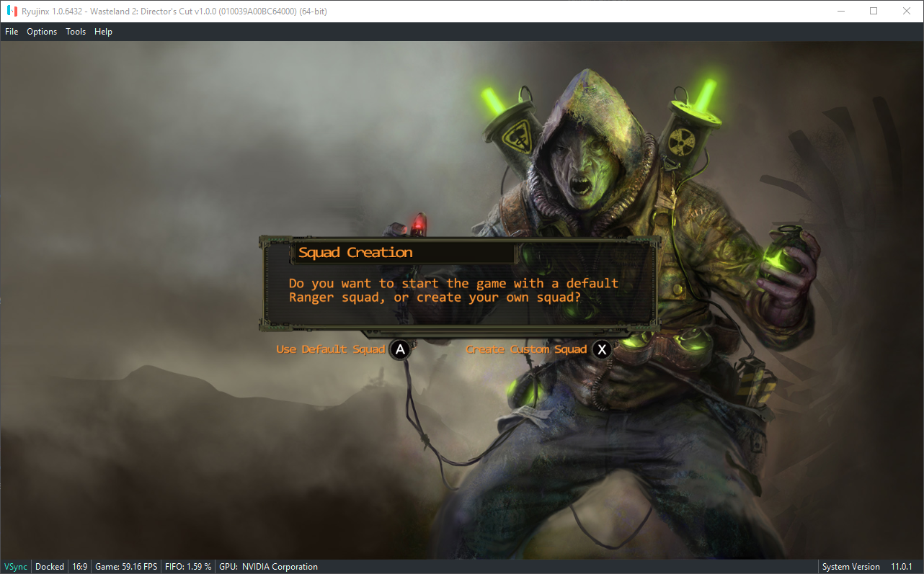Click the A button icon for default squad
This screenshot has width=924, height=574.
pyautogui.click(x=400, y=350)
